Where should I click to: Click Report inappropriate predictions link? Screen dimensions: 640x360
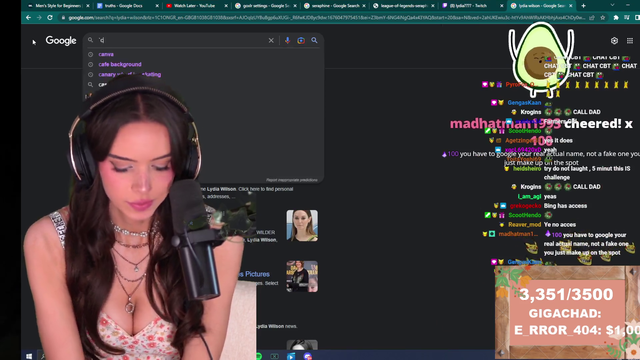point(291,180)
